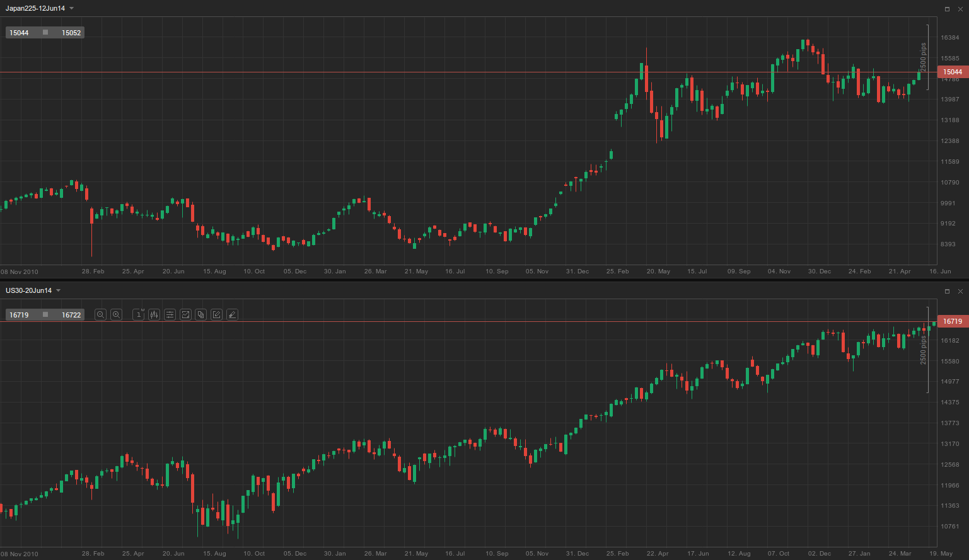The height and width of the screenshot is (560, 969).
Task: Expand the US30-20Jun14 symbol dropdown
Action: coord(59,290)
